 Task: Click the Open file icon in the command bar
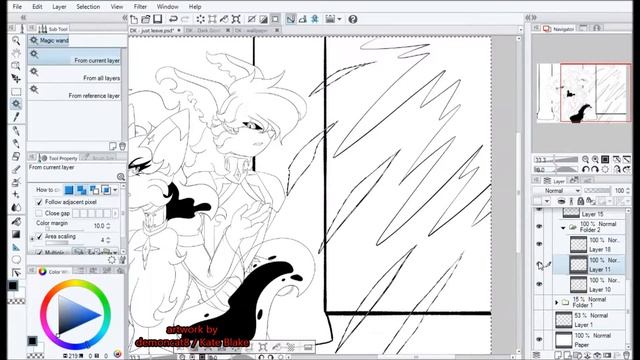146,19
